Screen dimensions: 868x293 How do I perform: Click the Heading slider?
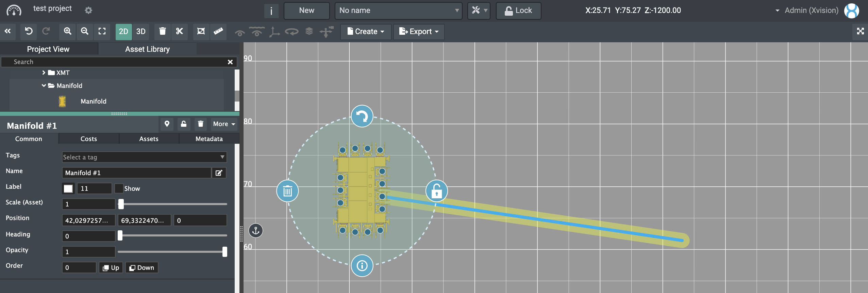[172, 235]
